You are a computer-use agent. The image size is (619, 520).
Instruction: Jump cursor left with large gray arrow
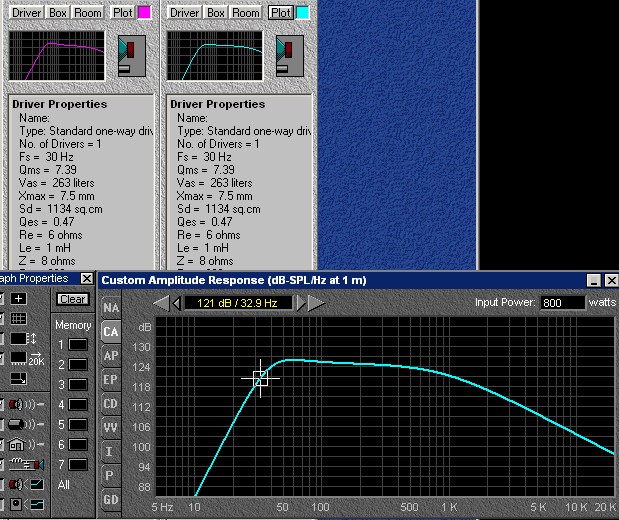point(161,303)
